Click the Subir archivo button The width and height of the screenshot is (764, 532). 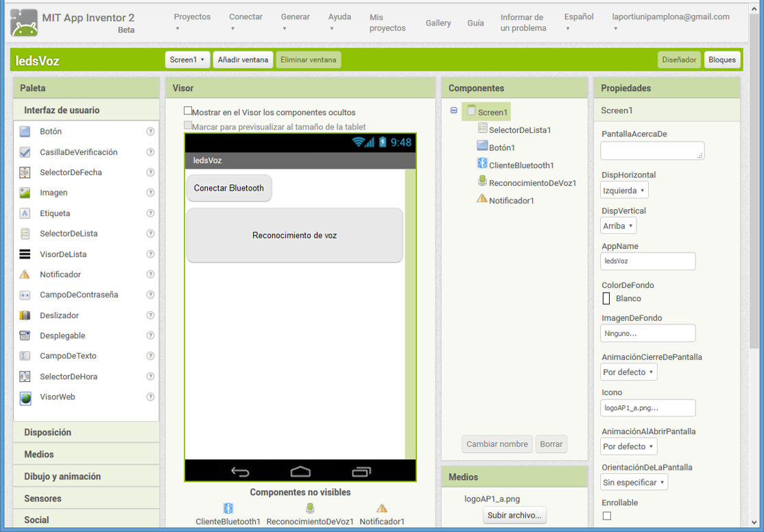(x=514, y=516)
